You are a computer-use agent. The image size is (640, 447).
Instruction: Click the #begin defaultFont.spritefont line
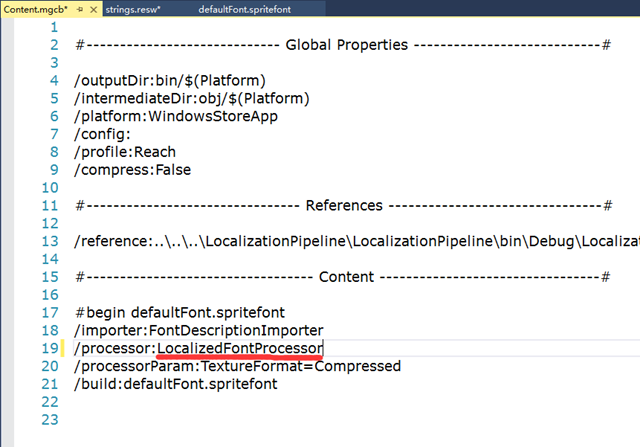coord(180,312)
